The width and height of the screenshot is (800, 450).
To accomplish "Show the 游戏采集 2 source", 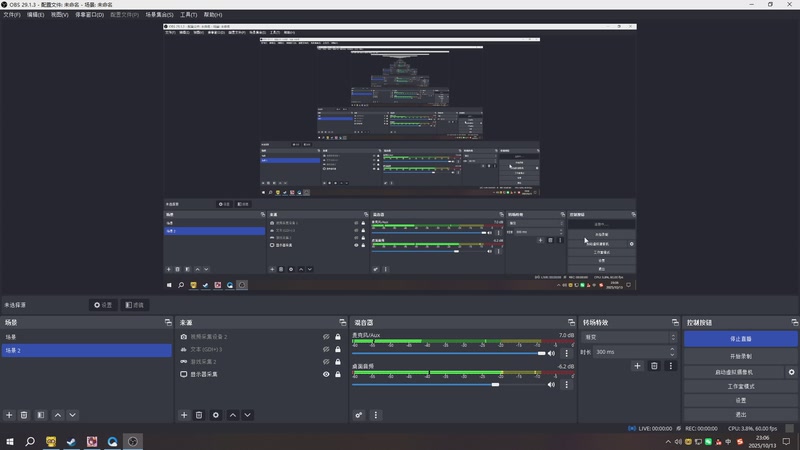I will click(326, 362).
